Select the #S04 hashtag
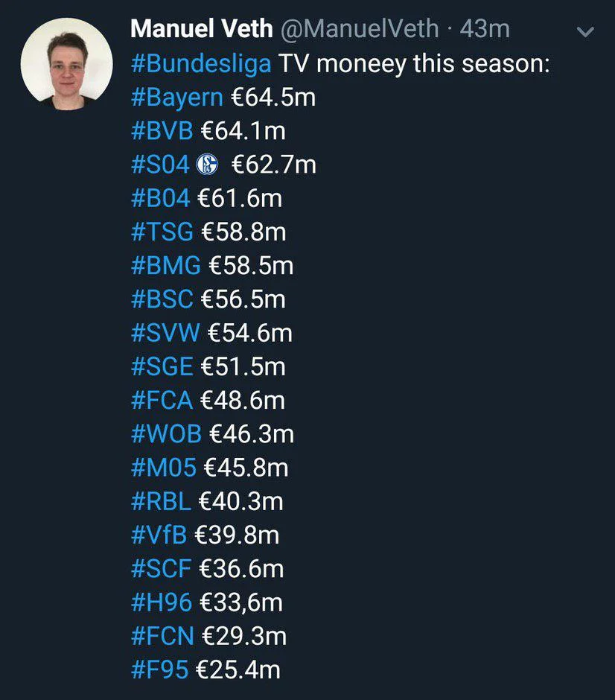 click(x=160, y=165)
